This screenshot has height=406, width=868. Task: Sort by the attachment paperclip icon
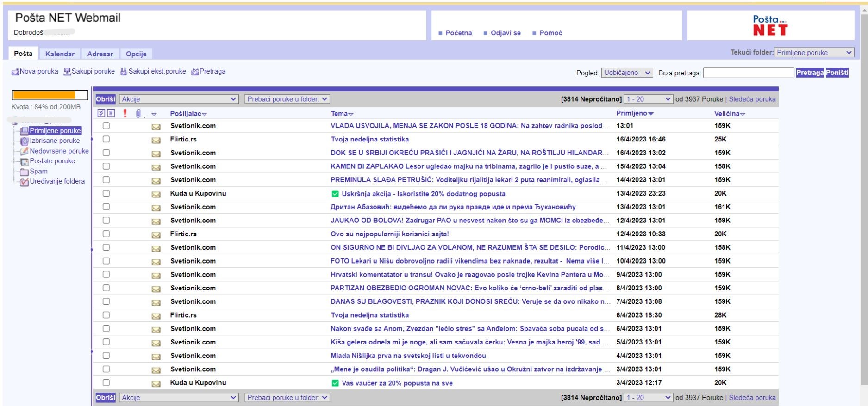pyautogui.click(x=138, y=113)
